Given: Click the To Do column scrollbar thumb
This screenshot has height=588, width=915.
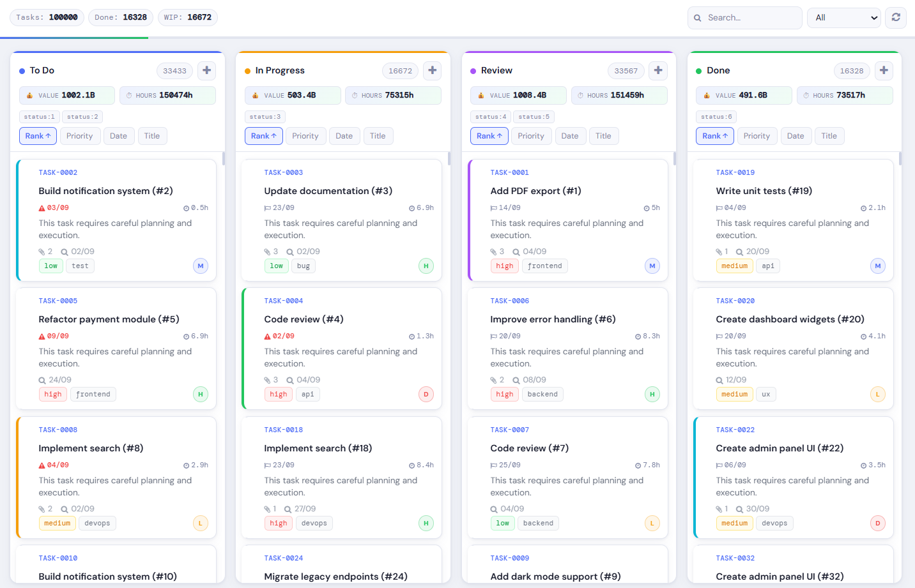Looking at the screenshot, I should [x=224, y=158].
